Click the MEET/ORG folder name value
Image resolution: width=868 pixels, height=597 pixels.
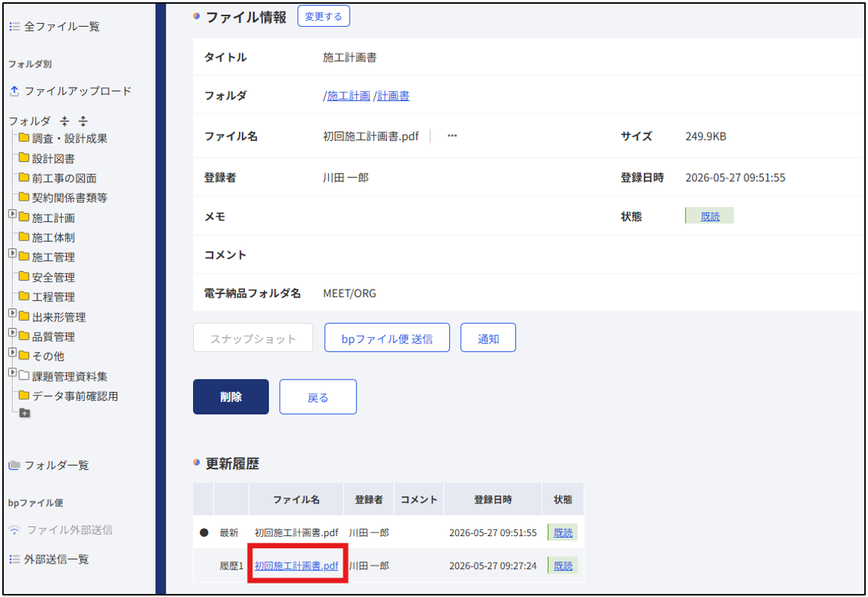(349, 293)
